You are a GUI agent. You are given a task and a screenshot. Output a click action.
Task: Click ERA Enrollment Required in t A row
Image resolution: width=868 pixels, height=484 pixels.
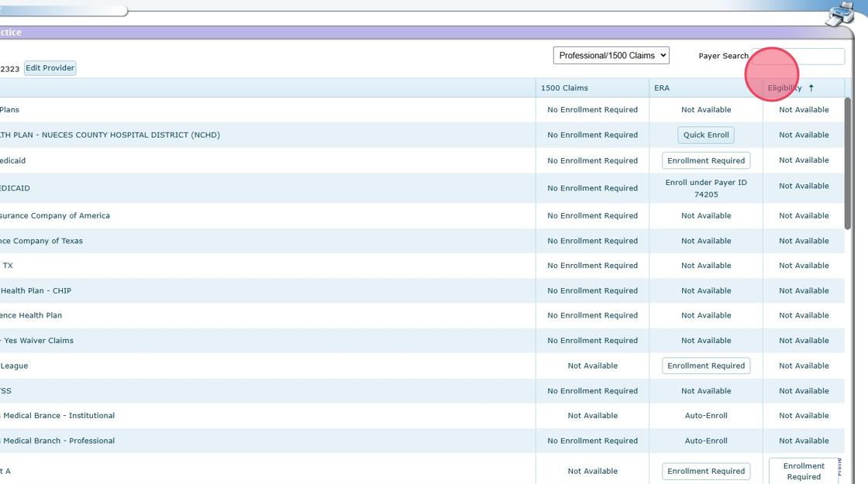[706, 472]
